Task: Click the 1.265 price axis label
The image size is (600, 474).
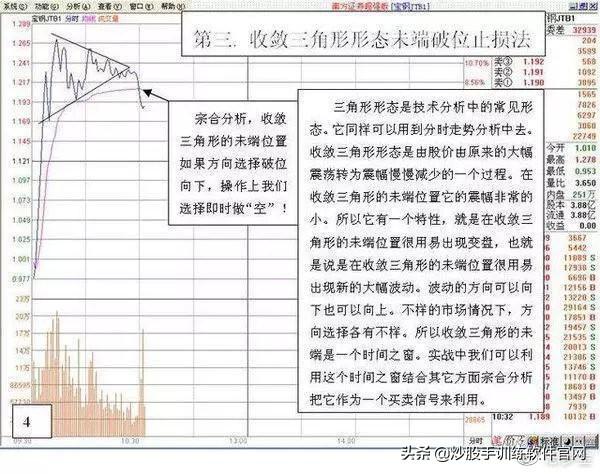Action: [20, 43]
